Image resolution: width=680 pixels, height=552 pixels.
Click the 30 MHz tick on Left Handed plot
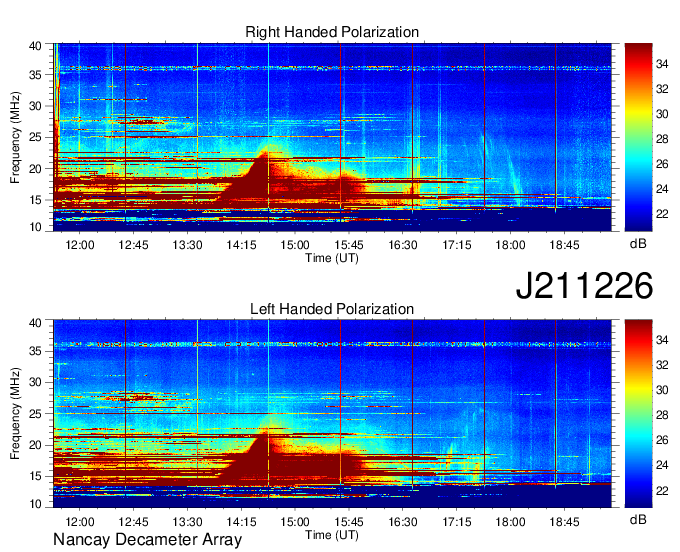point(36,382)
